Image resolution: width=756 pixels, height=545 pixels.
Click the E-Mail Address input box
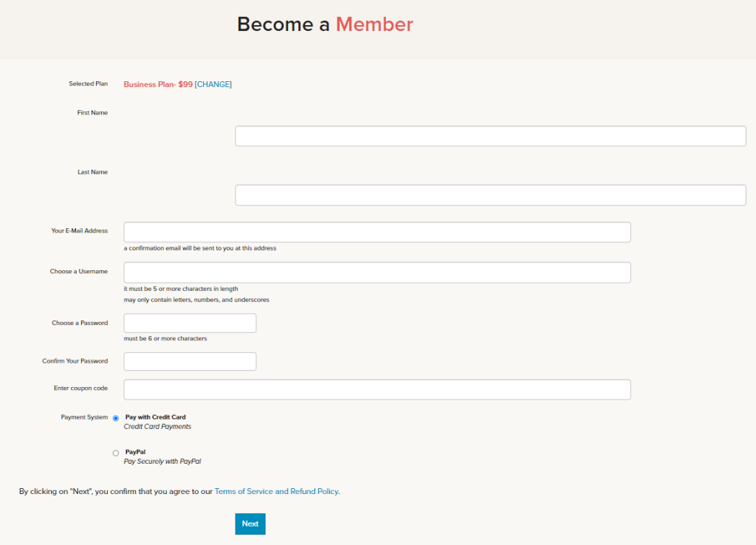point(377,232)
